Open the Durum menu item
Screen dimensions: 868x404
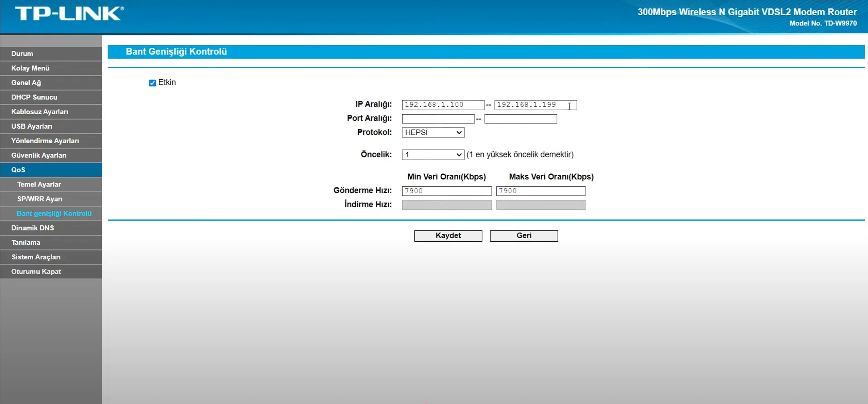coord(22,54)
